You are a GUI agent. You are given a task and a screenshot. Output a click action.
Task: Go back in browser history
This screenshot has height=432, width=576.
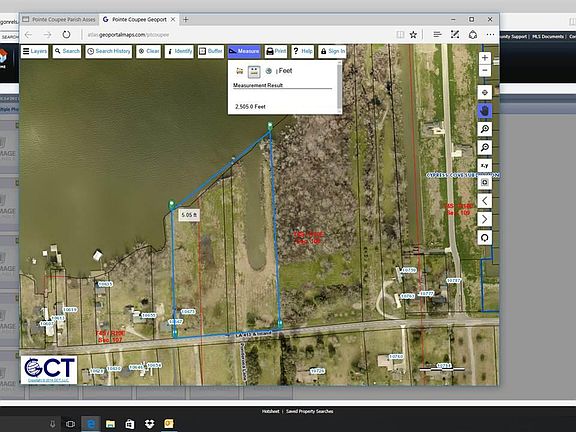28,35
